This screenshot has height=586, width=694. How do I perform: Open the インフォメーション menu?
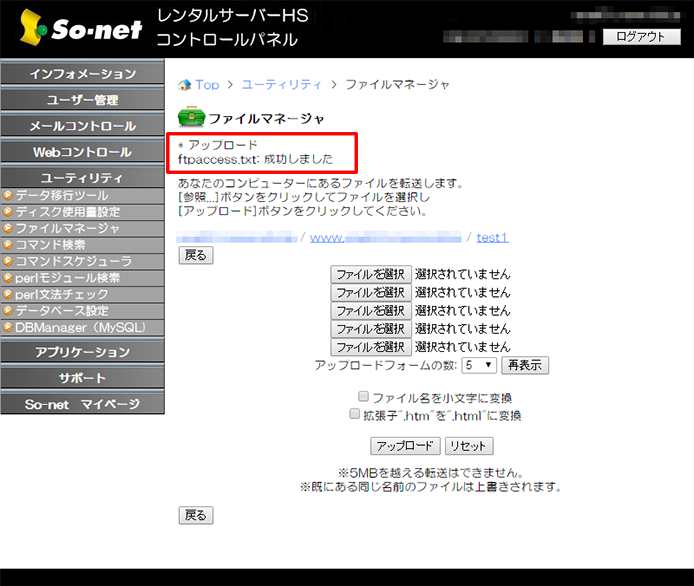click(x=82, y=74)
